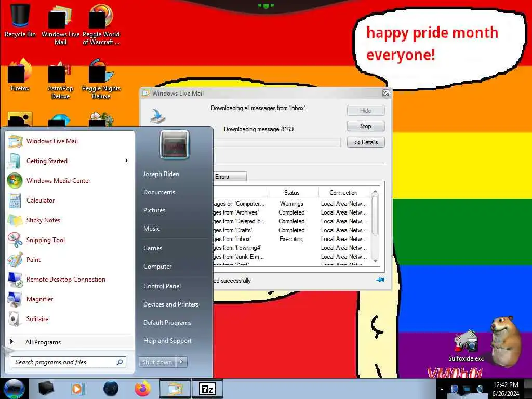Open Music from Start menu
This screenshot has width=532, height=399.
tap(151, 229)
